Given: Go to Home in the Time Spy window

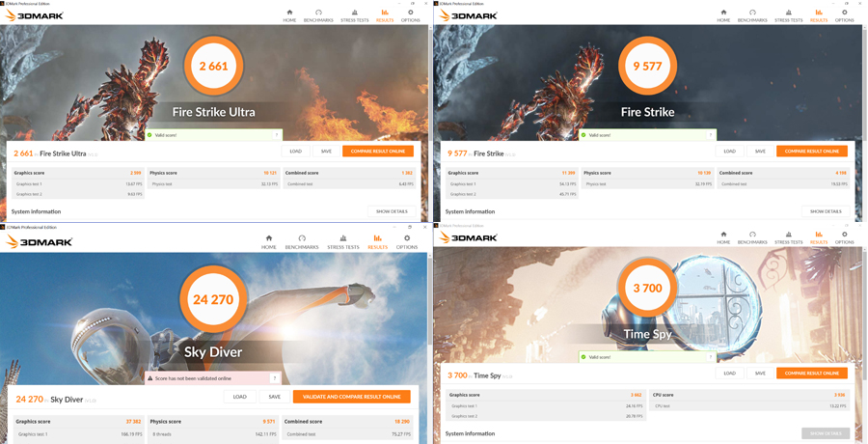Looking at the screenshot, I should (x=723, y=237).
